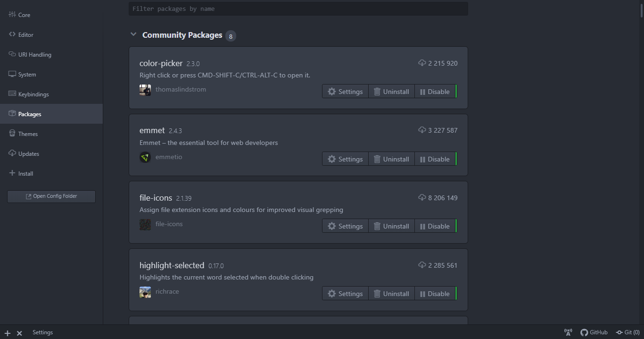Click file-icons author avatar
Image resolution: width=644 pixels, height=339 pixels.
coord(145,225)
